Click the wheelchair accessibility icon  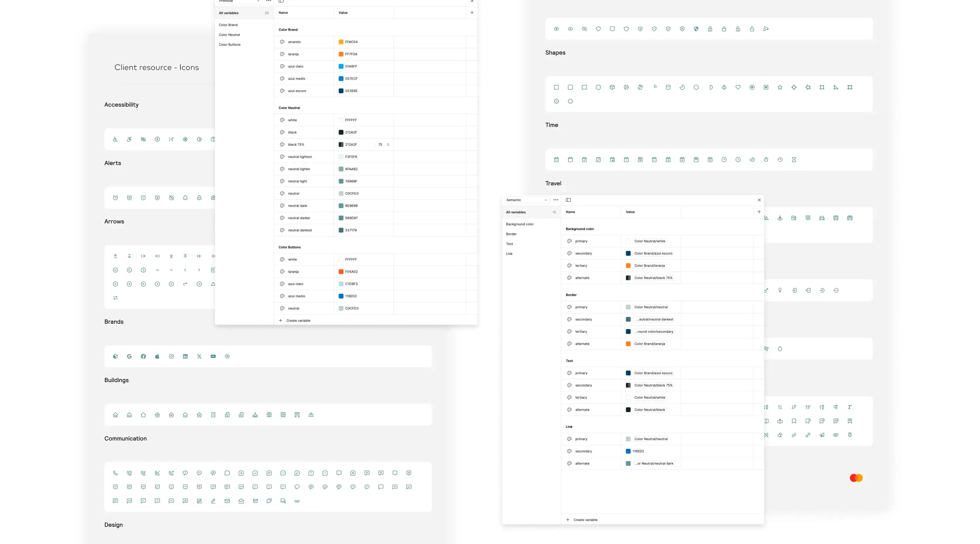pyautogui.click(x=115, y=139)
